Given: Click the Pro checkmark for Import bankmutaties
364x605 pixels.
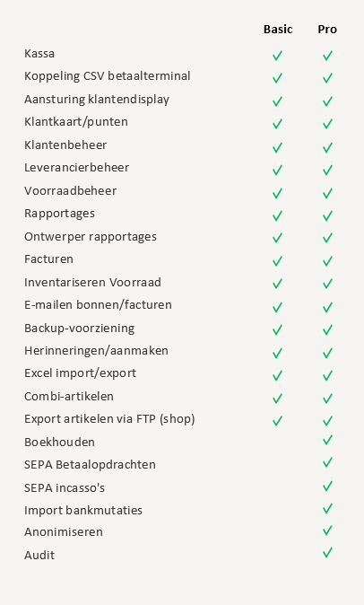Looking at the screenshot, I should (327, 509).
